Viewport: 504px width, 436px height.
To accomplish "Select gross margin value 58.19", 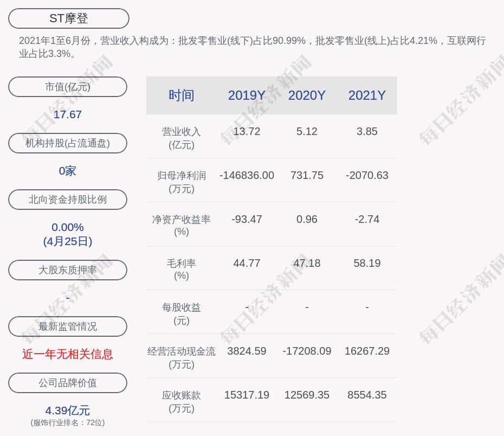I will (367, 264).
